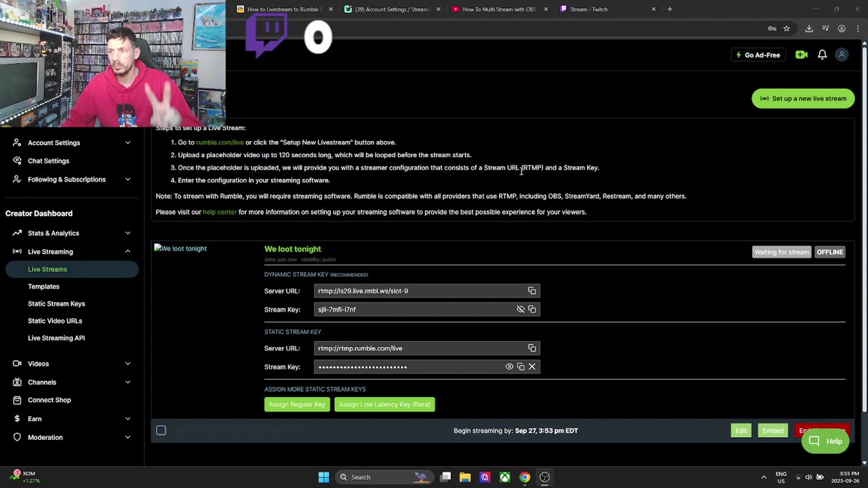
Task: Copy the static Stream Key
Action: click(x=521, y=367)
